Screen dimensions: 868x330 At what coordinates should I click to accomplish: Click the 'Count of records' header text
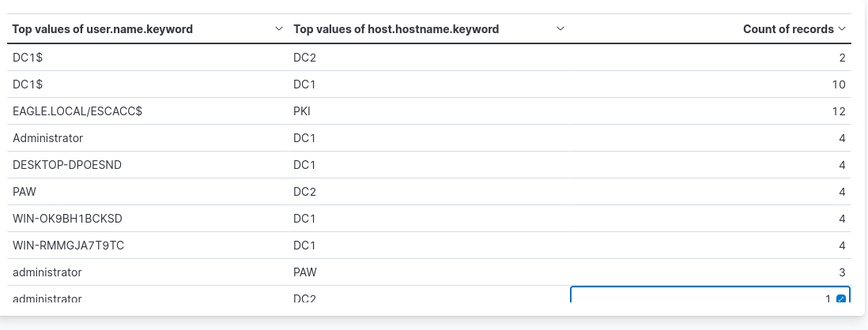coord(788,29)
